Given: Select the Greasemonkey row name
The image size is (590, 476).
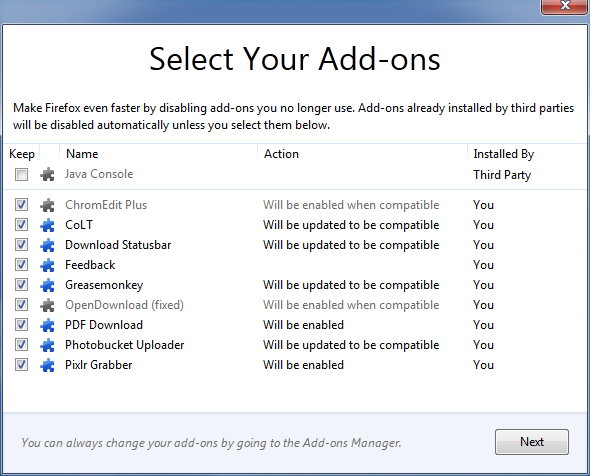Looking at the screenshot, I should (x=104, y=285).
